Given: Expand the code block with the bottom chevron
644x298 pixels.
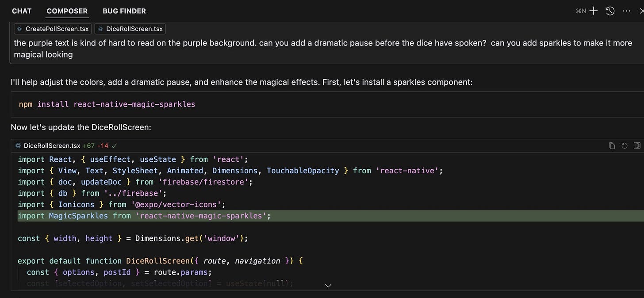Looking at the screenshot, I should (x=328, y=286).
